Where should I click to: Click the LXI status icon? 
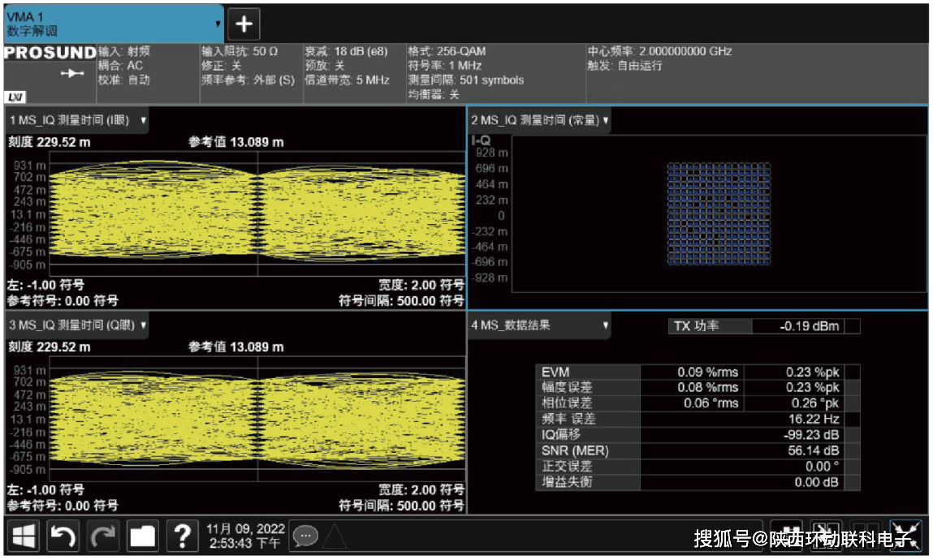point(15,97)
